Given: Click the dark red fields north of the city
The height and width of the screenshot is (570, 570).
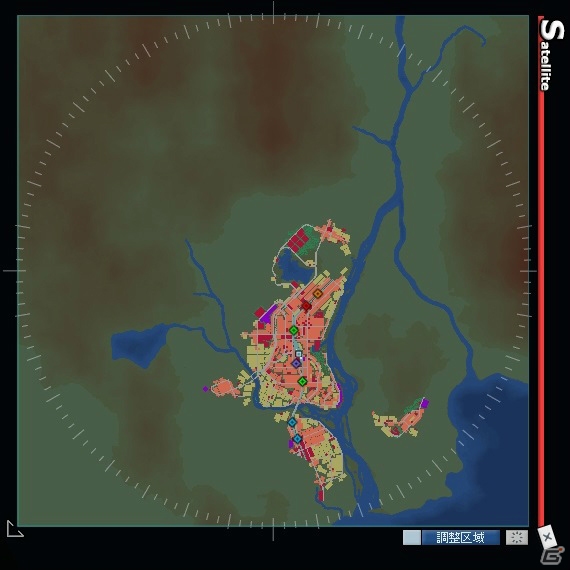Looking at the screenshot, I should [298, 239].
